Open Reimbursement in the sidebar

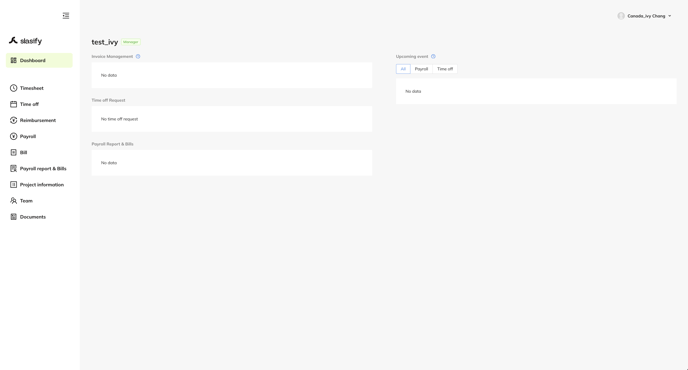click(x=39, y=120)
